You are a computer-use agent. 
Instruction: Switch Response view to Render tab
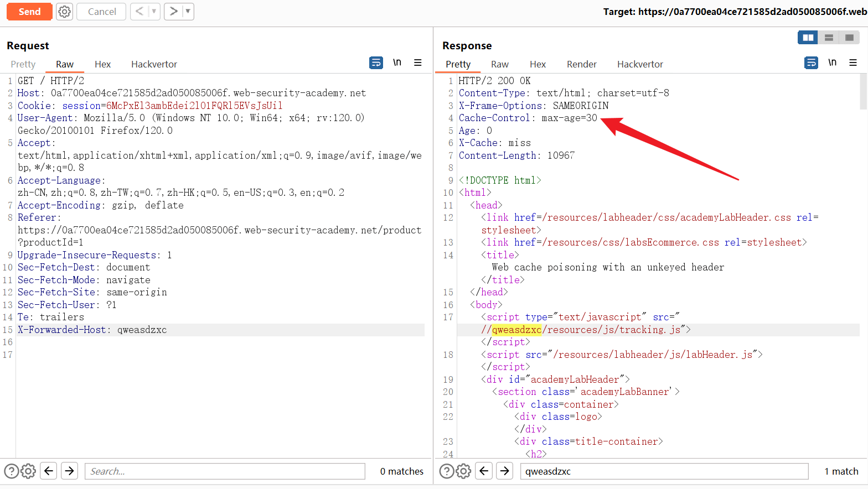(581, 64)
